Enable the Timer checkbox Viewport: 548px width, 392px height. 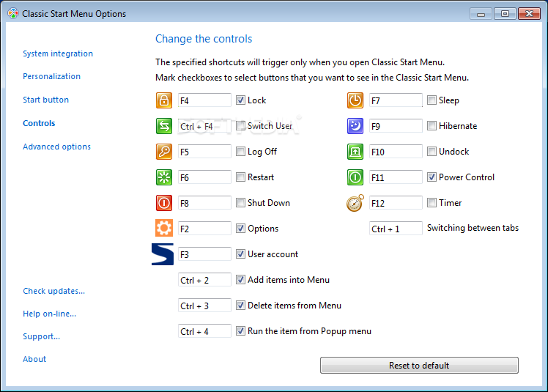432,203
